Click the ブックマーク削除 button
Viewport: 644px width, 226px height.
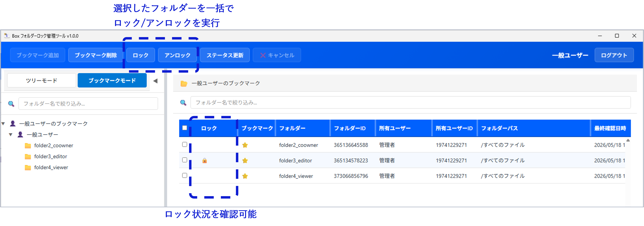(96, 55)
